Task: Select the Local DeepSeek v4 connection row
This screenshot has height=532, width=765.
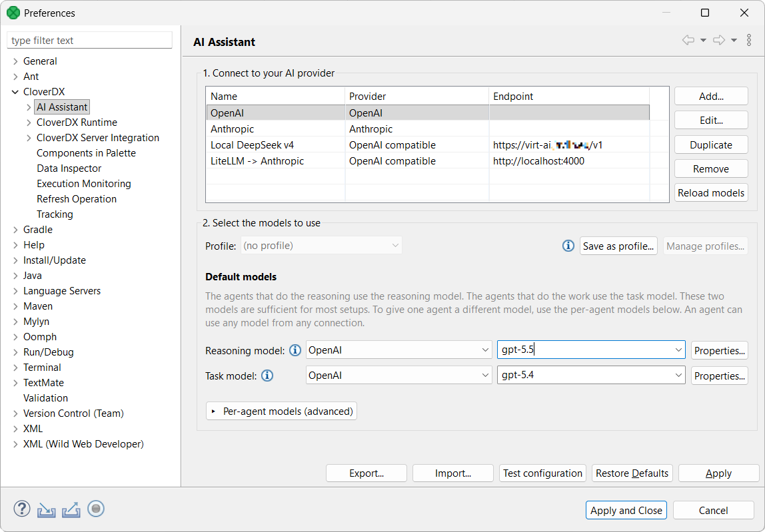Action: pyautogui.click(x=428, y=145)
